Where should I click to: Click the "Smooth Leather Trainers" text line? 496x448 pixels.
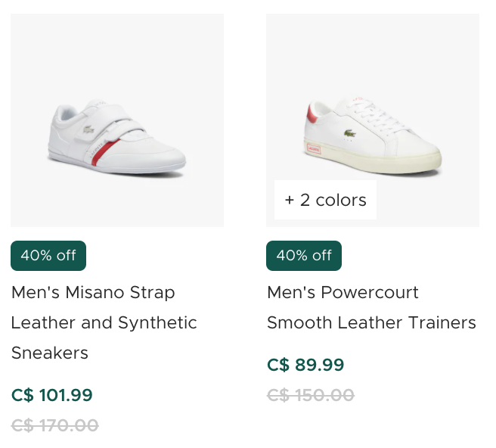coord(371,323)
